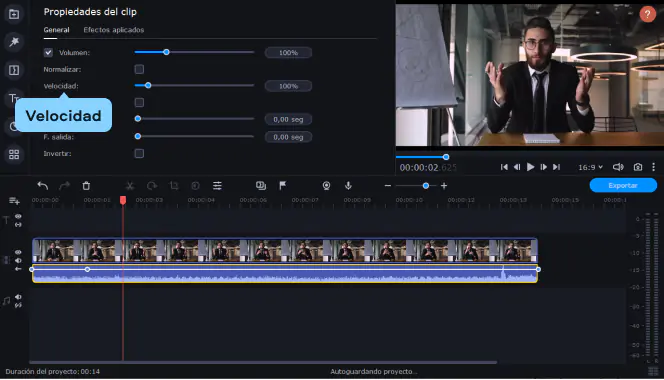Open the color adjustment tool

pos(195,186)
